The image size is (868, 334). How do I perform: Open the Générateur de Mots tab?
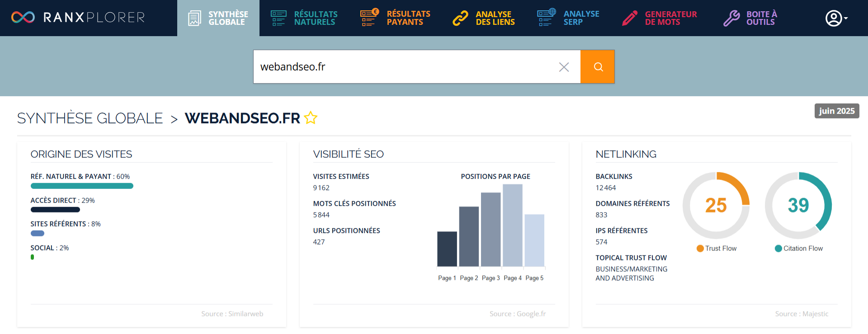pos(660,18)
